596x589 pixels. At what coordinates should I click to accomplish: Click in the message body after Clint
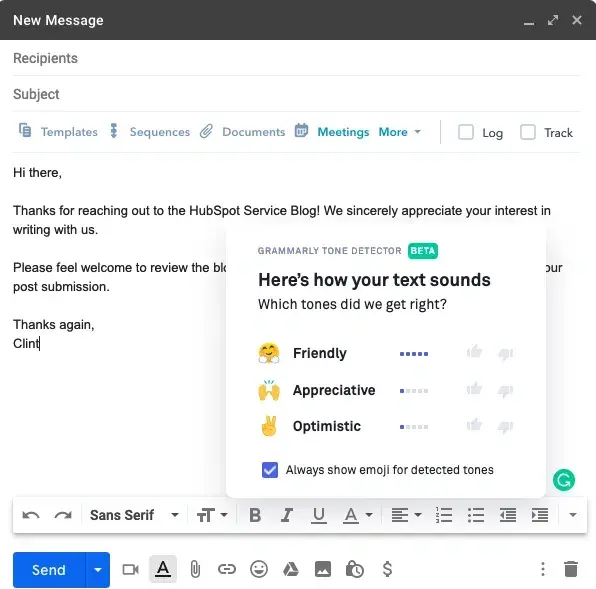click(40, 344)
